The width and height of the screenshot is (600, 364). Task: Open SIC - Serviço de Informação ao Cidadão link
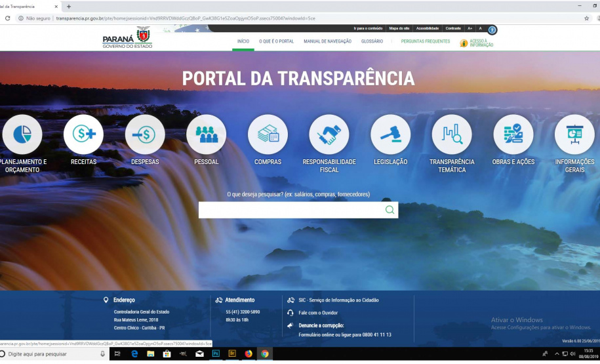coord(338,300)
